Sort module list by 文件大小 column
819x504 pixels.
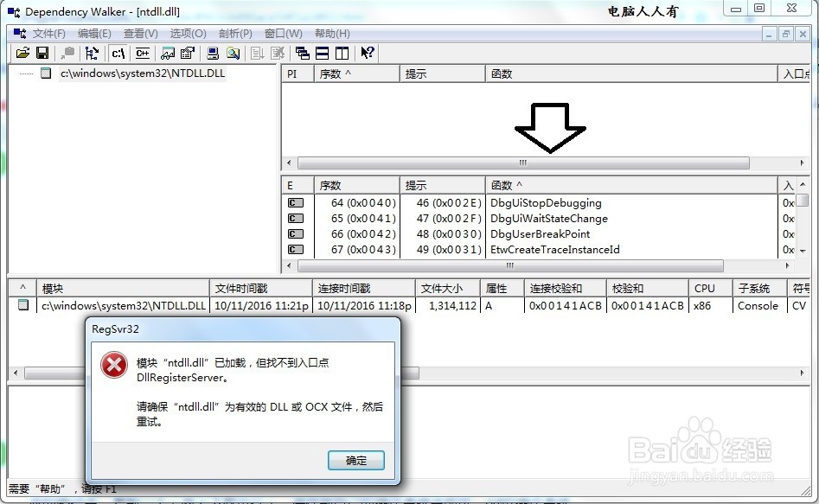448,288
